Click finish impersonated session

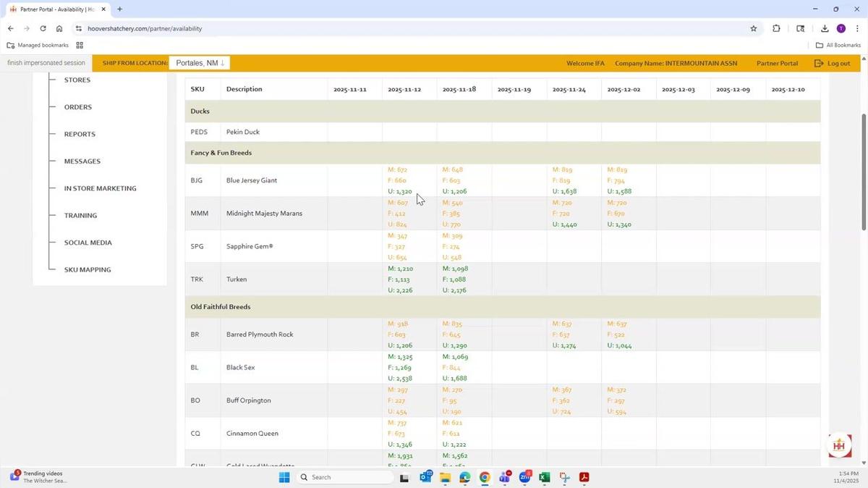click(x=46, y=63)
